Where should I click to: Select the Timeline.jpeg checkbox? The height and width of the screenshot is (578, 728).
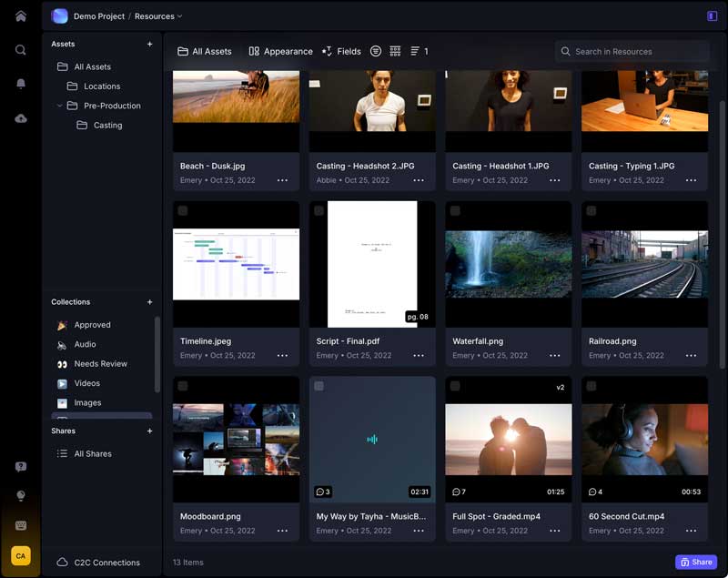tap(183, 211)
